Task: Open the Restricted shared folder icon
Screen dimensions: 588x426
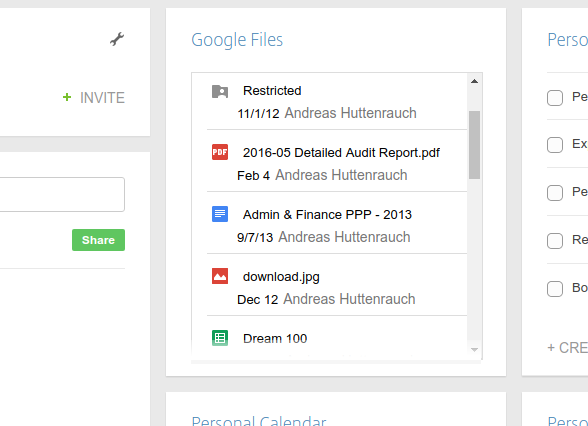Action: pos(220,91)
